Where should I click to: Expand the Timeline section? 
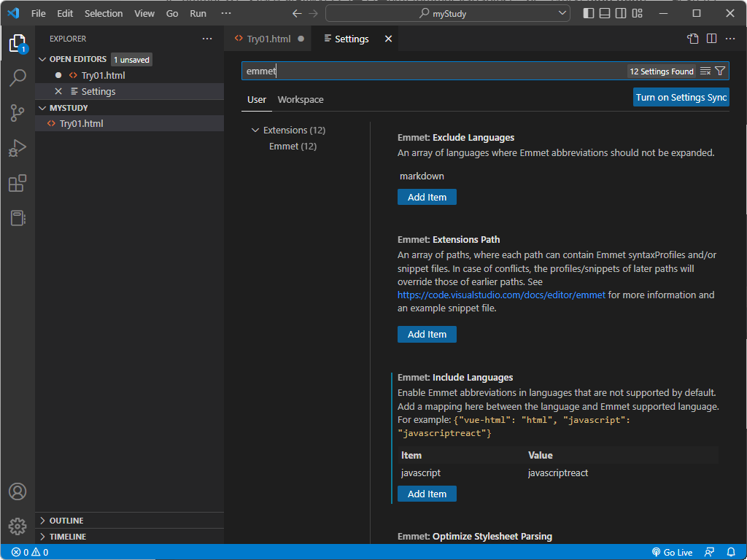click(x=42, y=537)
